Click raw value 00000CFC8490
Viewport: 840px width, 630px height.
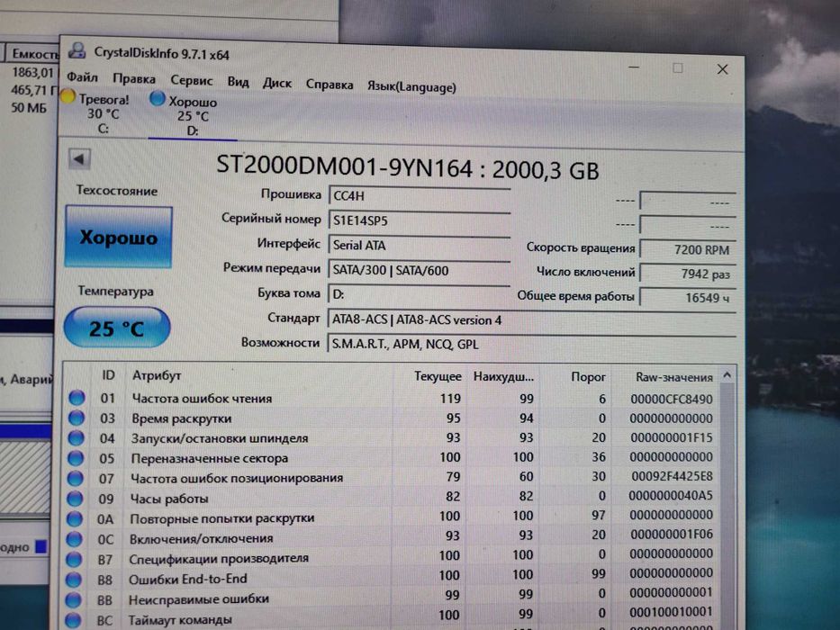click(672, 399)
